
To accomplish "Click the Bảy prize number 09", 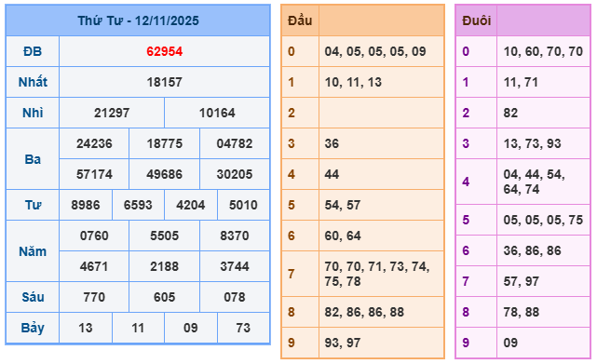I will click(x=190, y=328).
